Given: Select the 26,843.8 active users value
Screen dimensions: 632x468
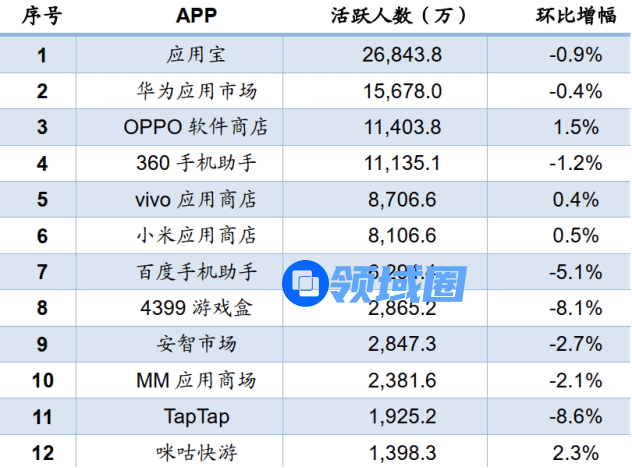Looking at the screenshot, I should click(x=401, y=55).
